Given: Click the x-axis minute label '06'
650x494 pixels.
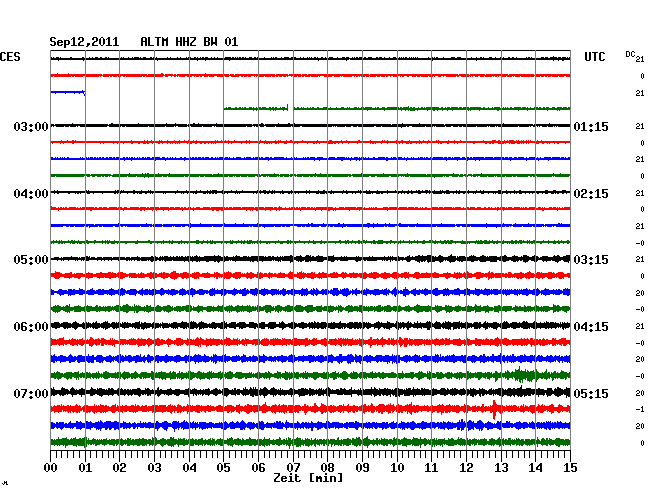Looking at the screenshot, I should click(x=258, y=467).
